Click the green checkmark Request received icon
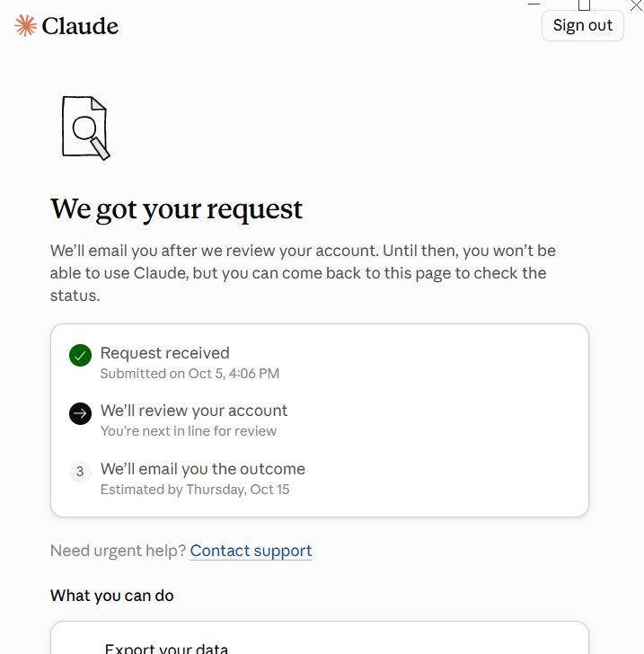This screenshot has height=654, width=644. 80,356
